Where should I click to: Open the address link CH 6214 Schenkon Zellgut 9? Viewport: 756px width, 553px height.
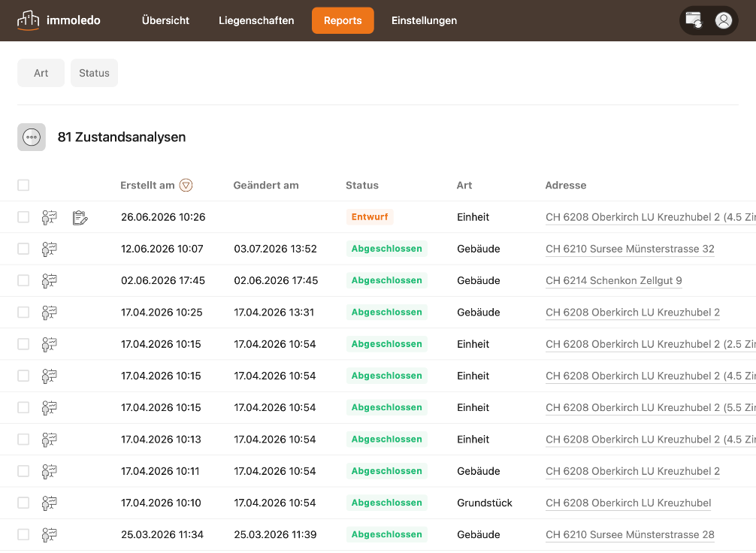pyautogui.click(x=614, y=280)
